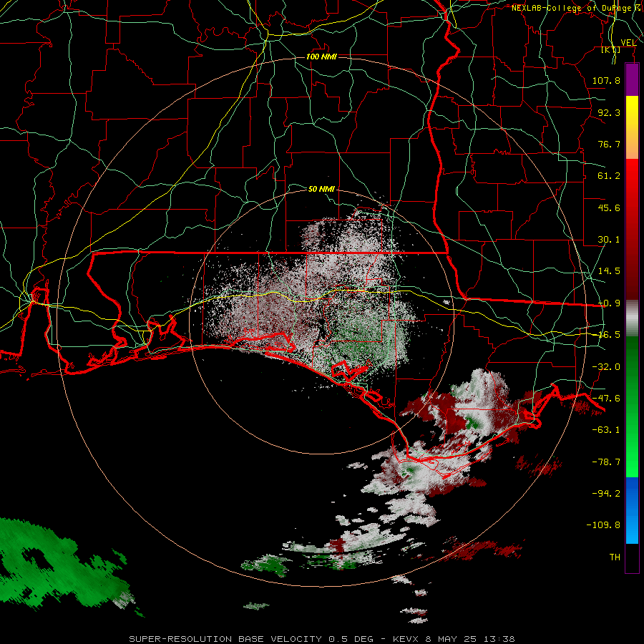The height and width of the screenshot is (644, 644).
Task: Click the -63.1 scale value
Action: 606,430
